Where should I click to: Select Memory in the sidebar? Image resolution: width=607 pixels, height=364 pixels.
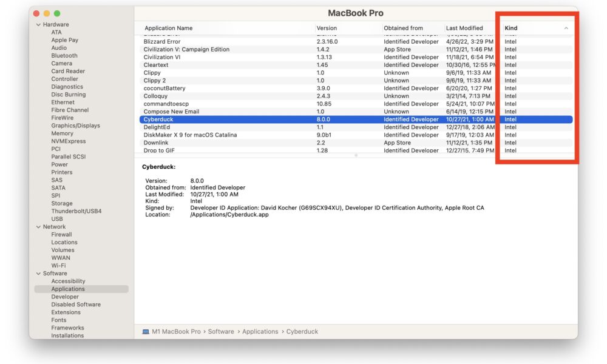pyautogui.click(x=62, y=133)
